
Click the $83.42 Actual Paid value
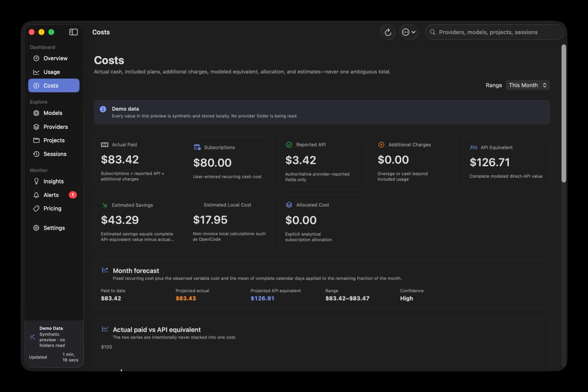pos(120,160)
